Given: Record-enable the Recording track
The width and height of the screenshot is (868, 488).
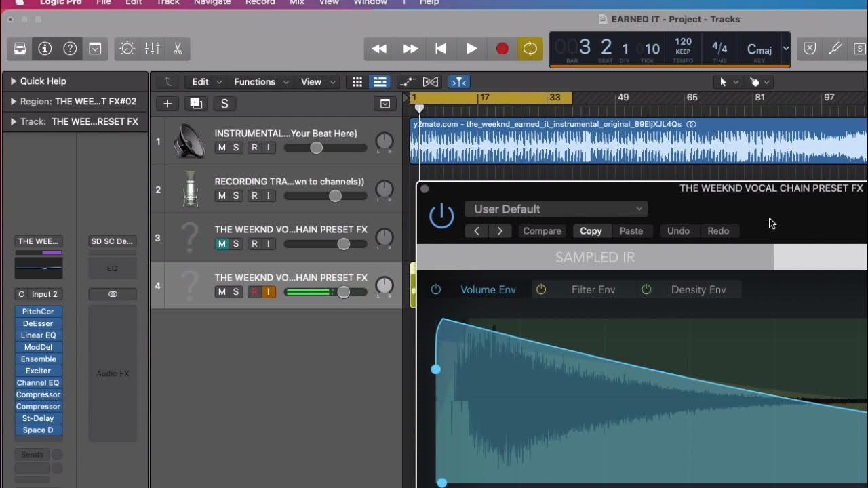Looking at the screenshot, I should (254, 196).
